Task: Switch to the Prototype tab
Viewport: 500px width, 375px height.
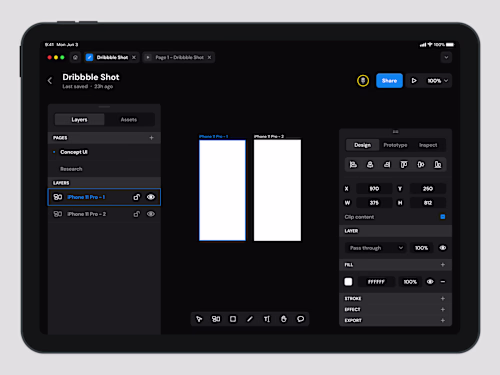Action: [395, 145]
